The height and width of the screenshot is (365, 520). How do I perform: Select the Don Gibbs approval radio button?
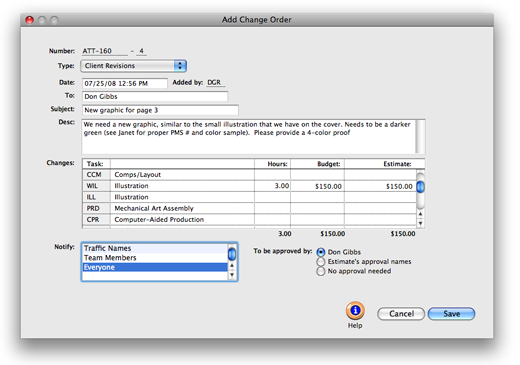coord(320,252)
